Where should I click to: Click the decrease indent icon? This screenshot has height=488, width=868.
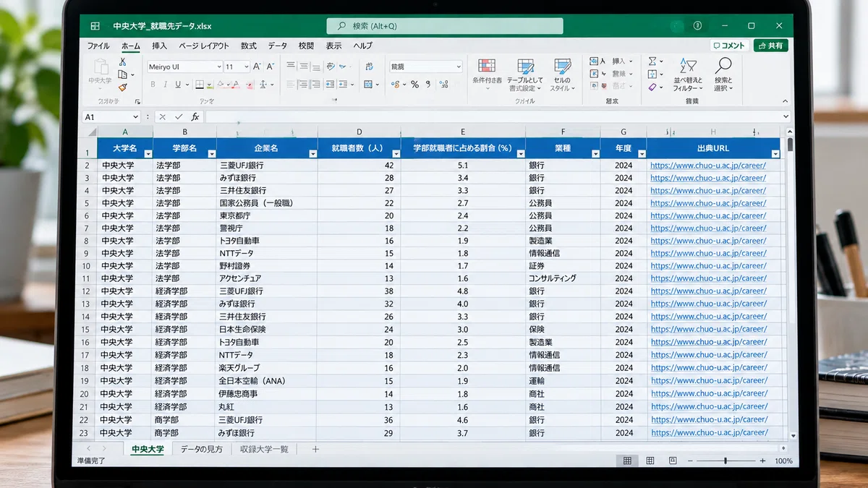[330, 85]
